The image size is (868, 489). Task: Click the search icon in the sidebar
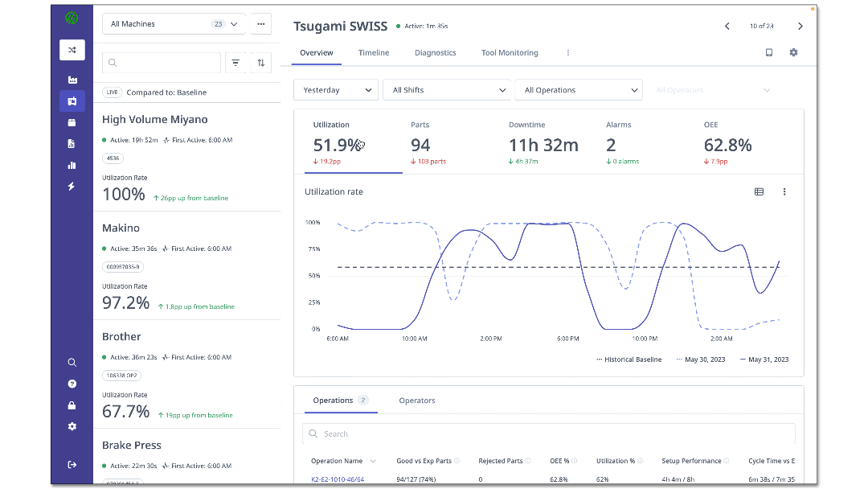click(x=72, y=363)
